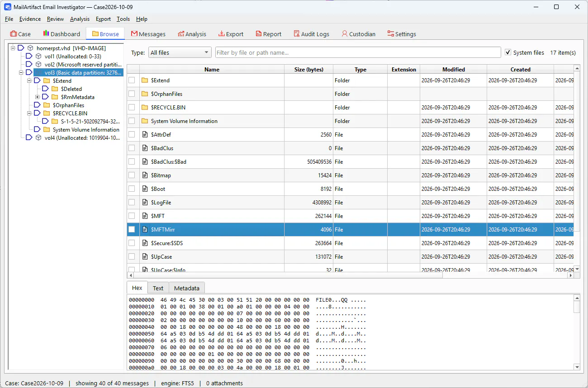Open the Case tab briefcase icon
This screenshot has width=588, height=388.
click(14, 34)
